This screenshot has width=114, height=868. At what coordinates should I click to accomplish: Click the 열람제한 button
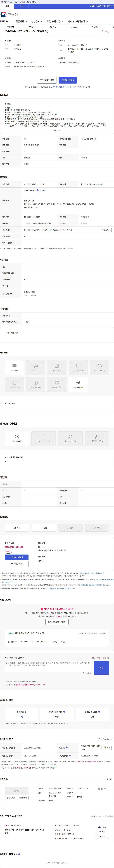coord(23,798)
